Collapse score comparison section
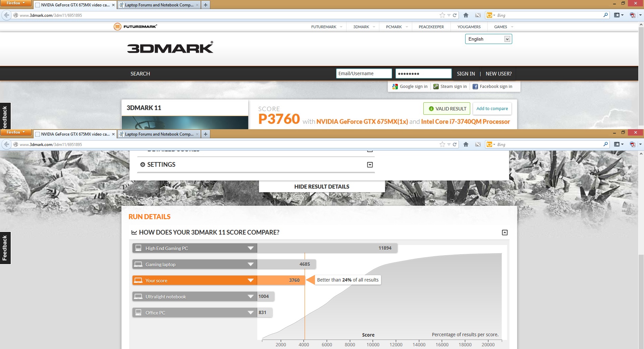This screenshot has height=349, width=644. [504, 233]
